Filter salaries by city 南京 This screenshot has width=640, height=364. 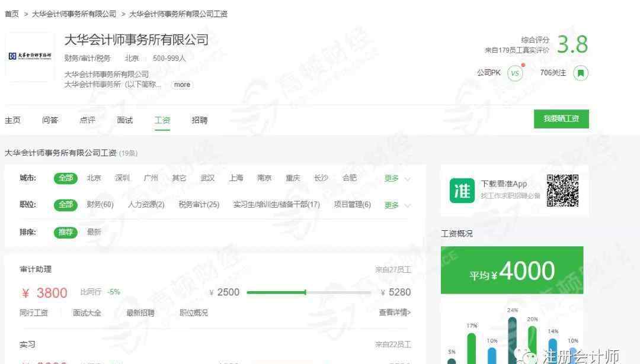coord(264,178)
